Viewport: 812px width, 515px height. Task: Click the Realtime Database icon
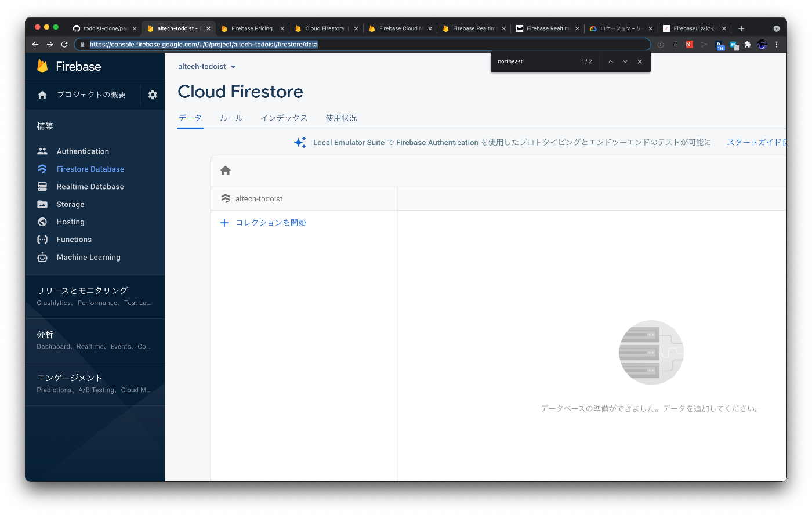(42, 187)
